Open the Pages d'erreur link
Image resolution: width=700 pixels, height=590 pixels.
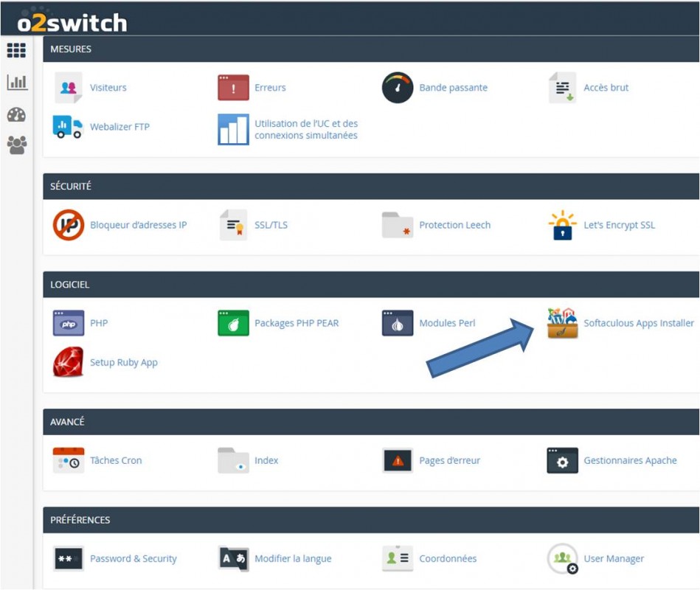pos(449,460)
